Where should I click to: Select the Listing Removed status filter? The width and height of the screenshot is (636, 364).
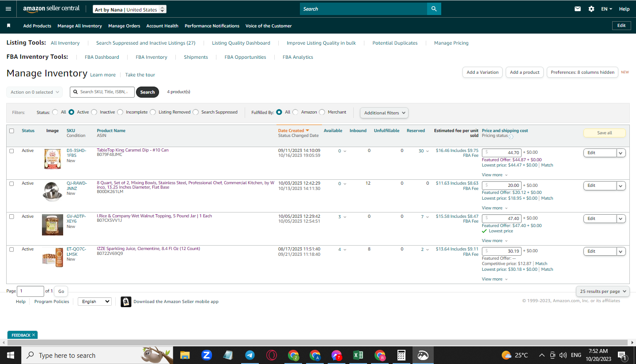pyautogui.click(x=153, y=112)
